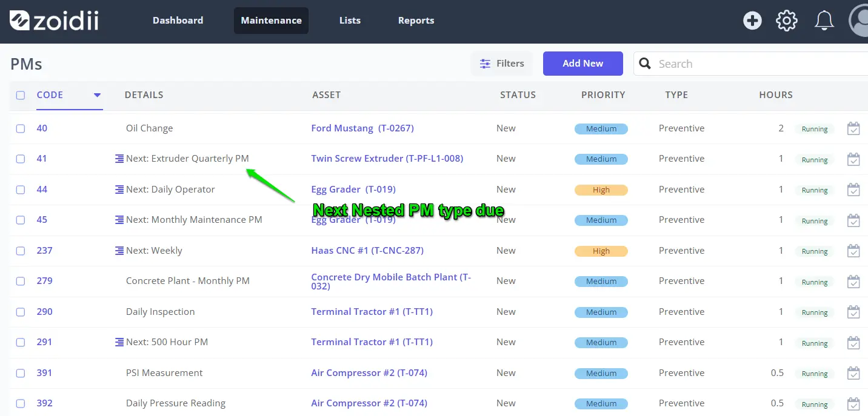Click the zoidii logo
This screenshot has height=416, width=868.
(54, 21)
